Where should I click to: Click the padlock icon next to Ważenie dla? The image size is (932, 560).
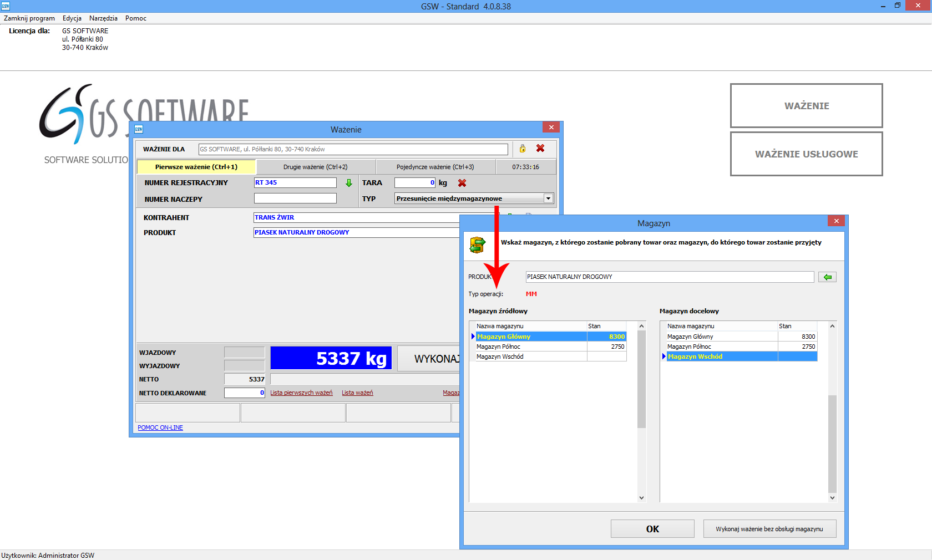(522, 149)
